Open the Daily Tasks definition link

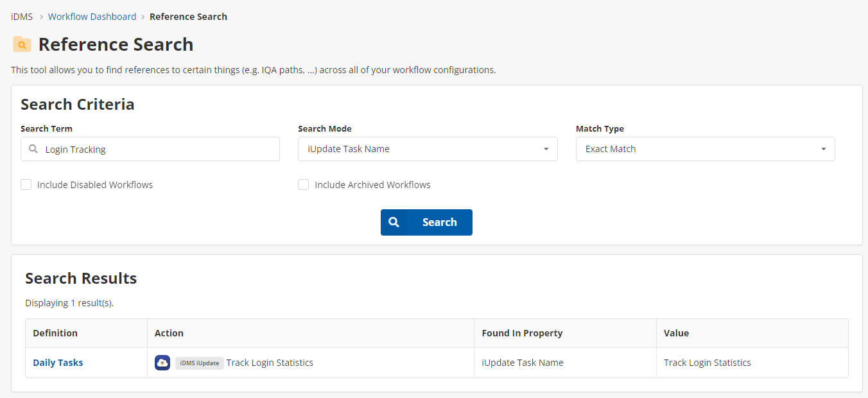pos(58,363)
